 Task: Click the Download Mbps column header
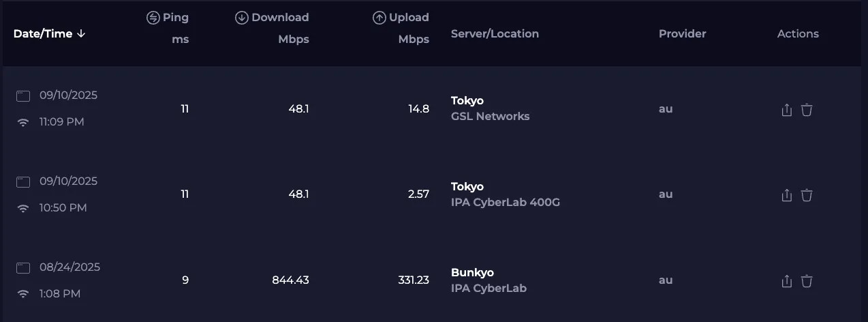[x=279, y=18]
